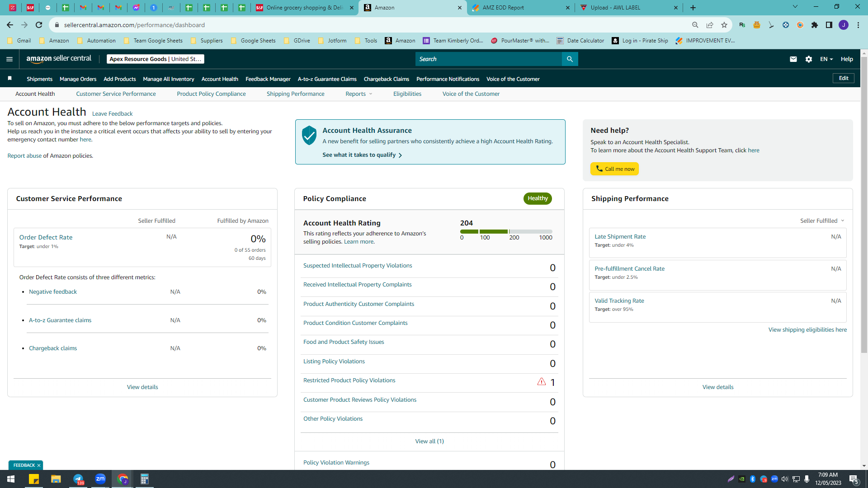Open the Automation bookmark folder
Viewport: 868px width, 488px height.
(x=96, y=41)
